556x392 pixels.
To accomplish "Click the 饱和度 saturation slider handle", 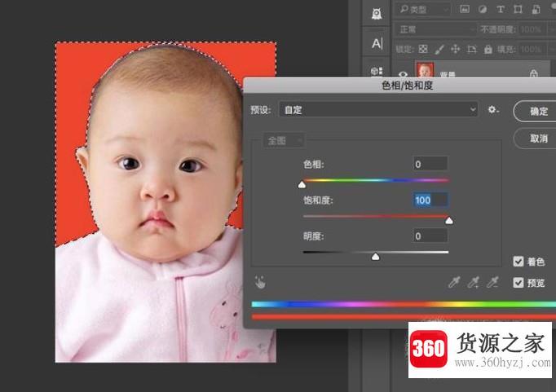I will 449,221.
